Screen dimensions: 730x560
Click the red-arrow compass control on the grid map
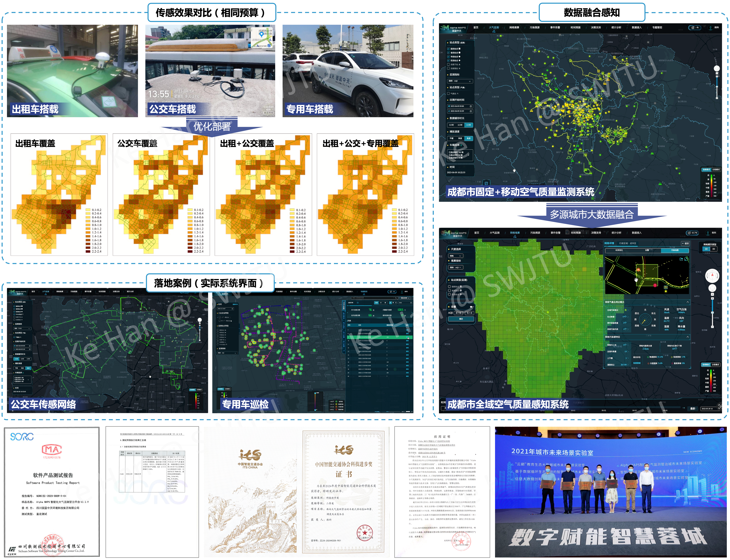click(x=712, y=276)
